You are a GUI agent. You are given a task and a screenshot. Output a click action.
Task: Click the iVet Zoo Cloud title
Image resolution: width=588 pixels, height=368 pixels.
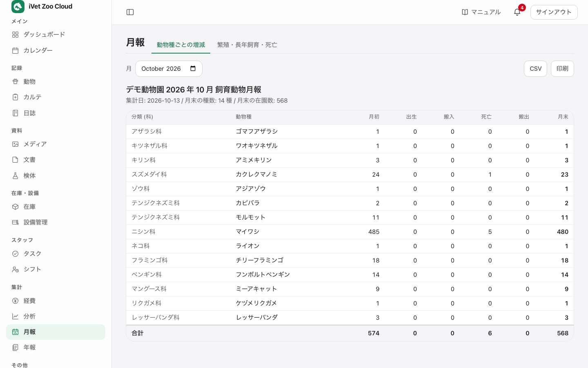[50, 7]
